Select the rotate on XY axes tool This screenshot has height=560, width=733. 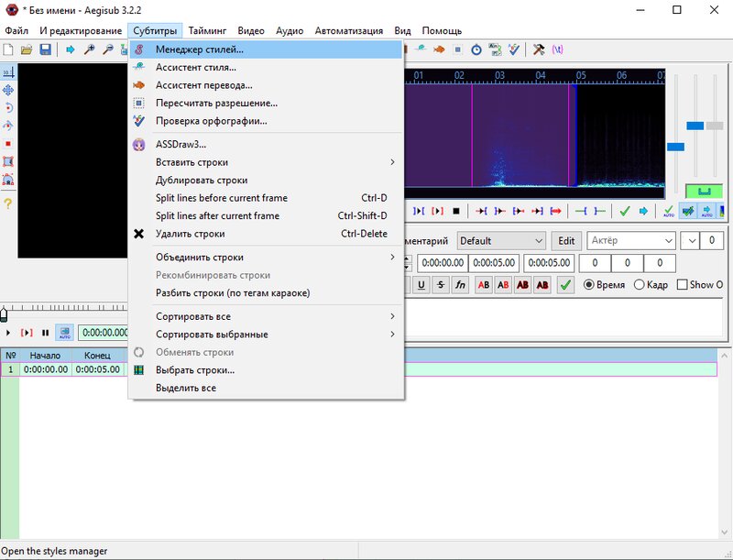tap(8, 126)
